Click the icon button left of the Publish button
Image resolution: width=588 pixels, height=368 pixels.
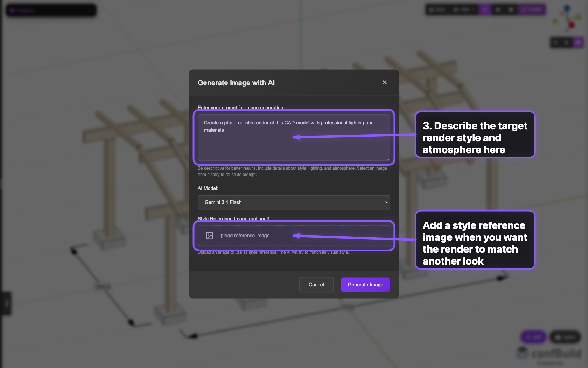click(511, 9)
